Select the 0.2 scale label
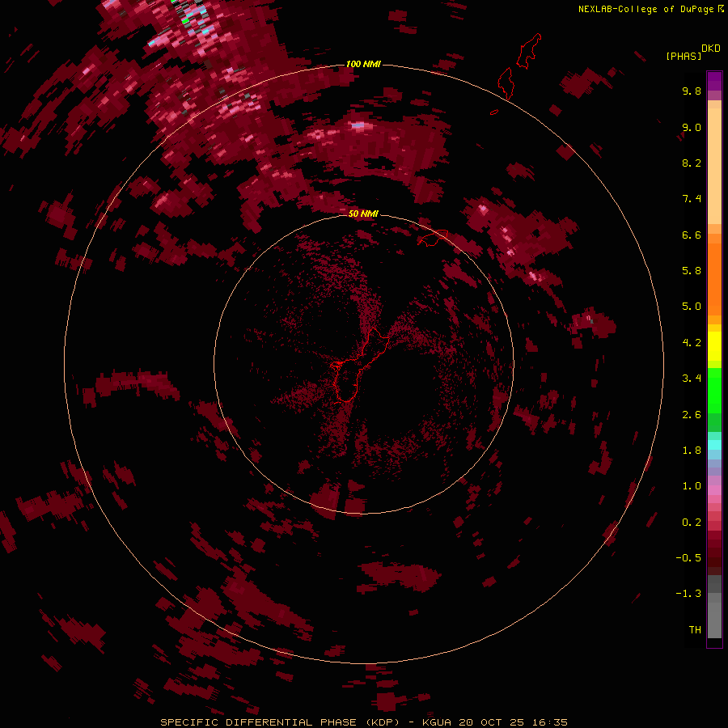This screenshot has width=728, height=728. point(692,523)
